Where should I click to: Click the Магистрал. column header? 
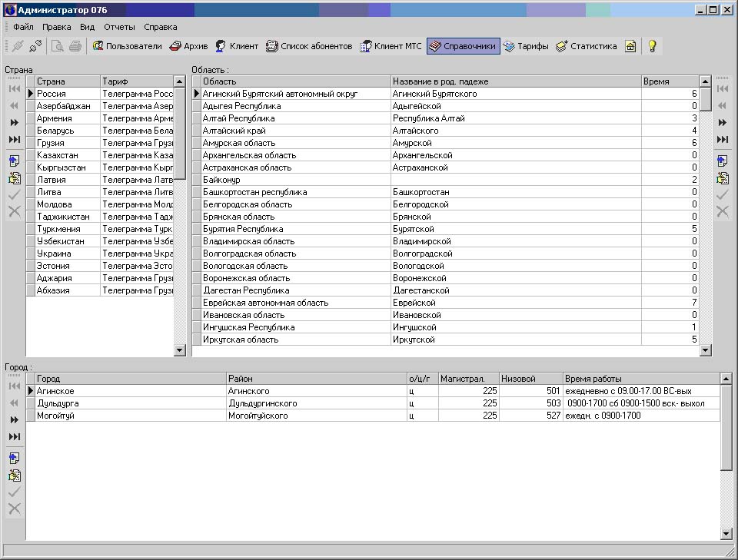coord(468,379)
